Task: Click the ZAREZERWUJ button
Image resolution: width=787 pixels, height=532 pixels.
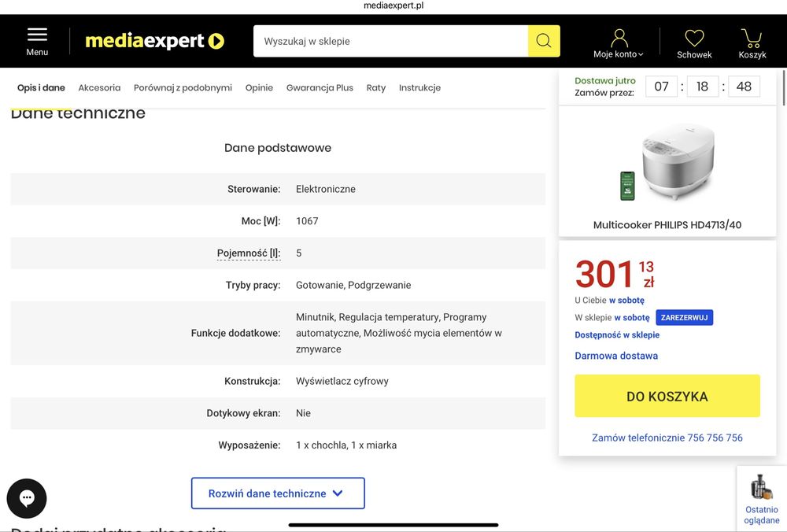Action: [684, 318]
